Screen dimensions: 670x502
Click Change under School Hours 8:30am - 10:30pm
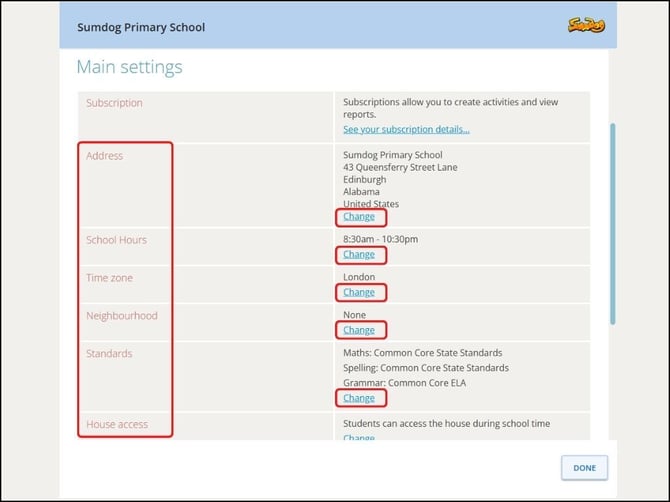pyautogui.click(x=359, y=255)
